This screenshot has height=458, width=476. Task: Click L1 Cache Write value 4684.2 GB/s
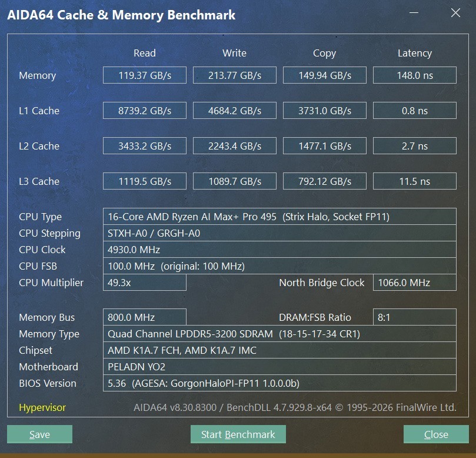point(235,110)
